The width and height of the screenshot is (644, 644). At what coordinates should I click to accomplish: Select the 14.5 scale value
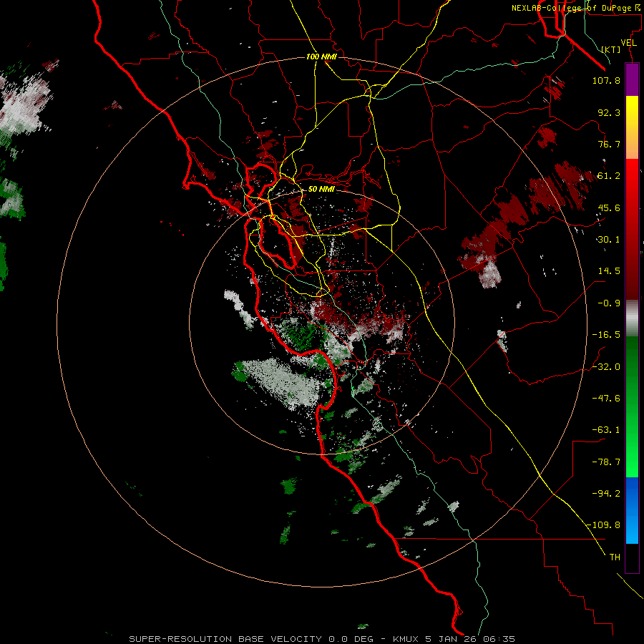609,271
